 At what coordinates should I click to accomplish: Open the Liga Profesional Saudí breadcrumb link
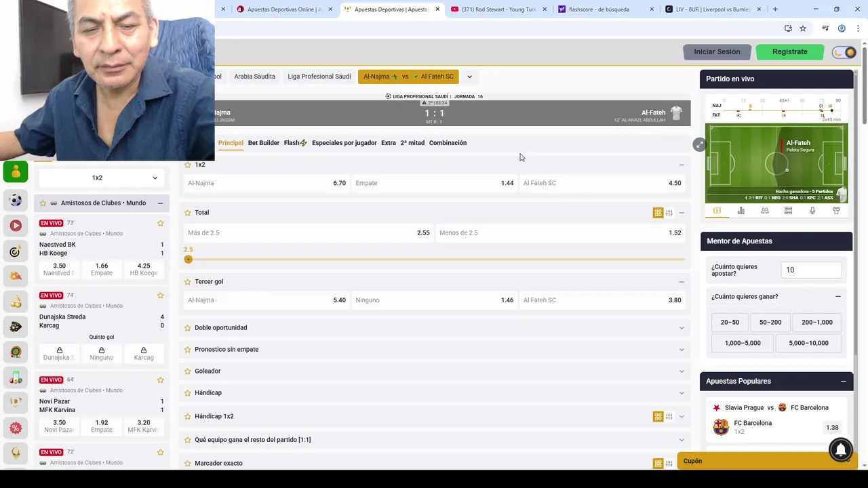[319, 77]
